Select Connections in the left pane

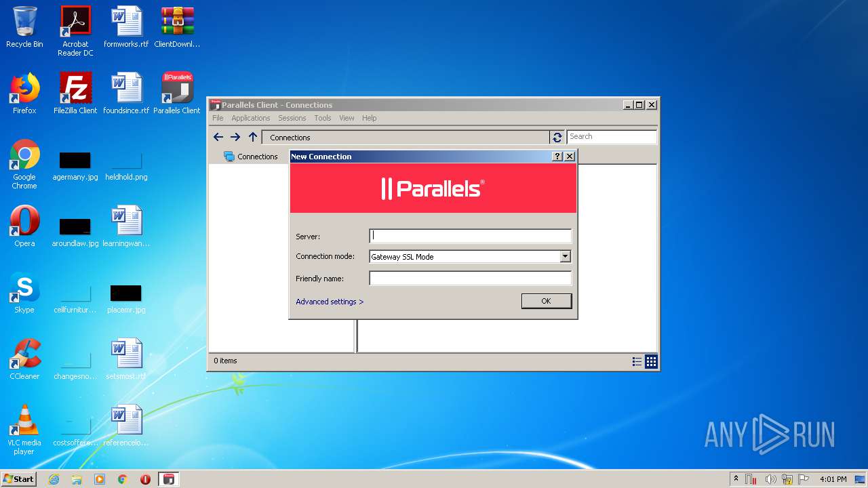pos(251,157)
